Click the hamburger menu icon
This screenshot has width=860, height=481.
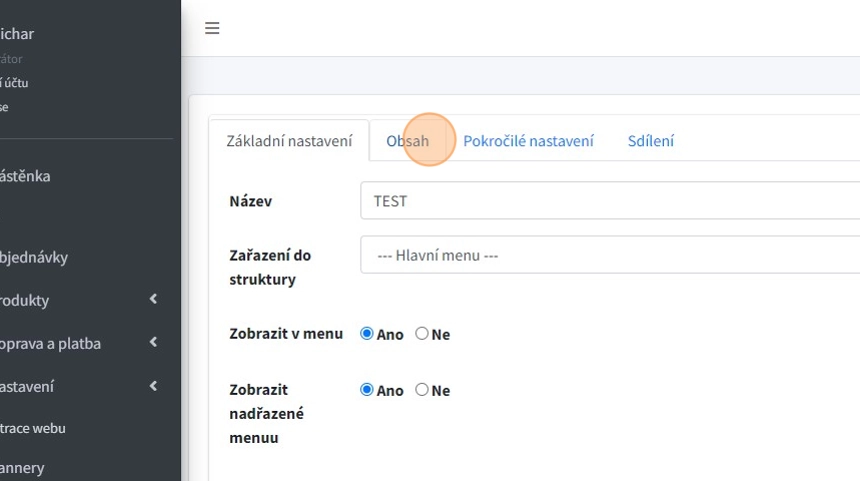(212, 28)
